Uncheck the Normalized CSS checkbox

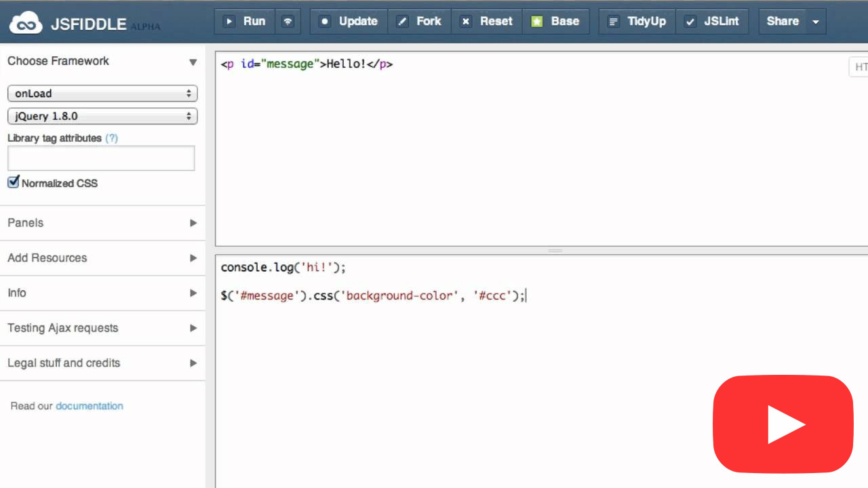(x=14, y=182)
